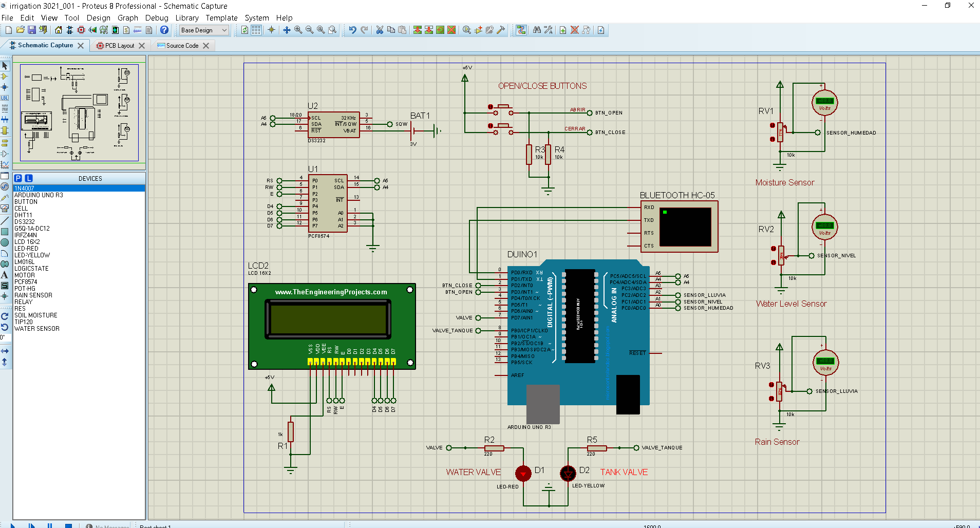Select SOIL MOISTURE in devices list
The height and width of the screenshot is (528, 980).
[x=79, y=315]
